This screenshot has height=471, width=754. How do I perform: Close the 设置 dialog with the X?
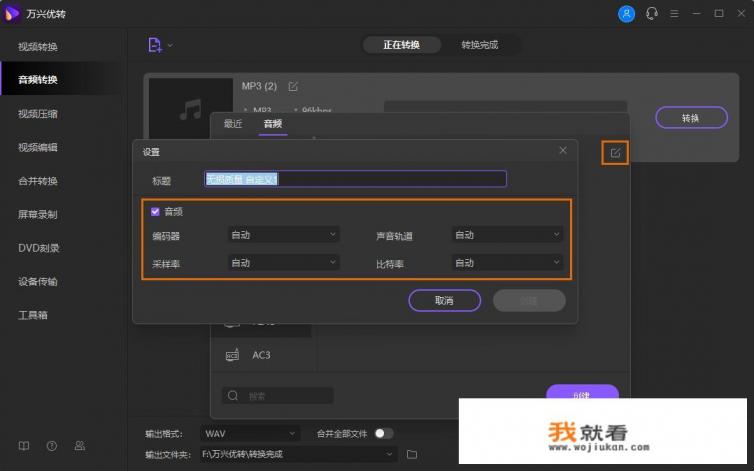click(x=563, y=151)
